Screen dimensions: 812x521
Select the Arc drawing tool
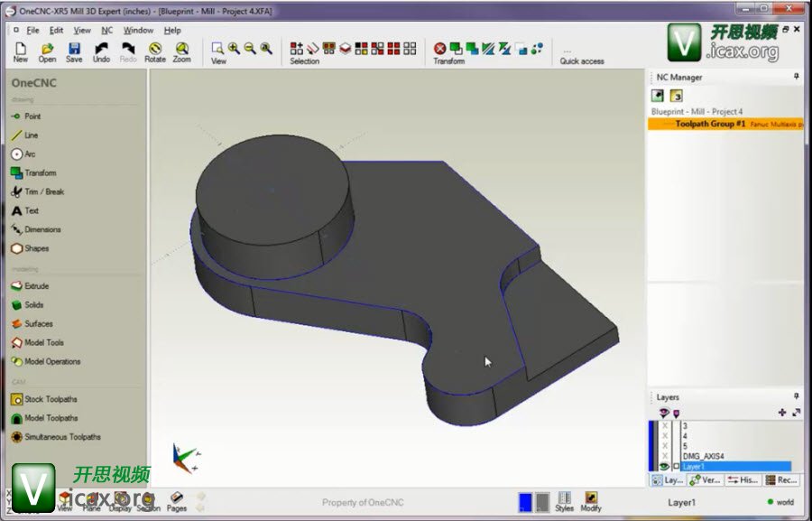(30, 154)
